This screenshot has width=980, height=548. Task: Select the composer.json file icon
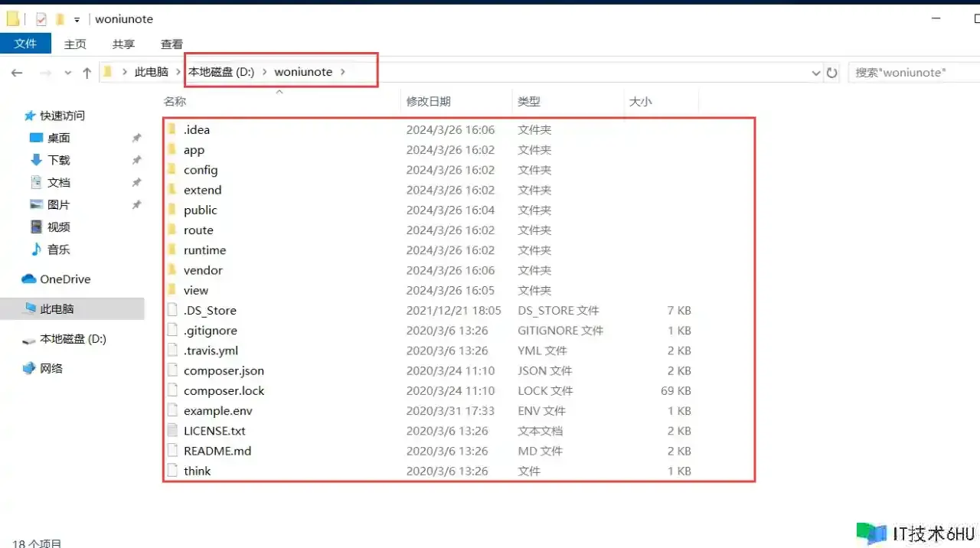click(x=172, y=370)
